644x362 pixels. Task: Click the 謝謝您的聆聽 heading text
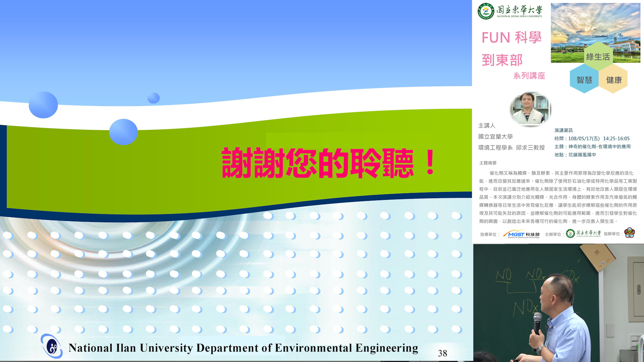(328, 163)
